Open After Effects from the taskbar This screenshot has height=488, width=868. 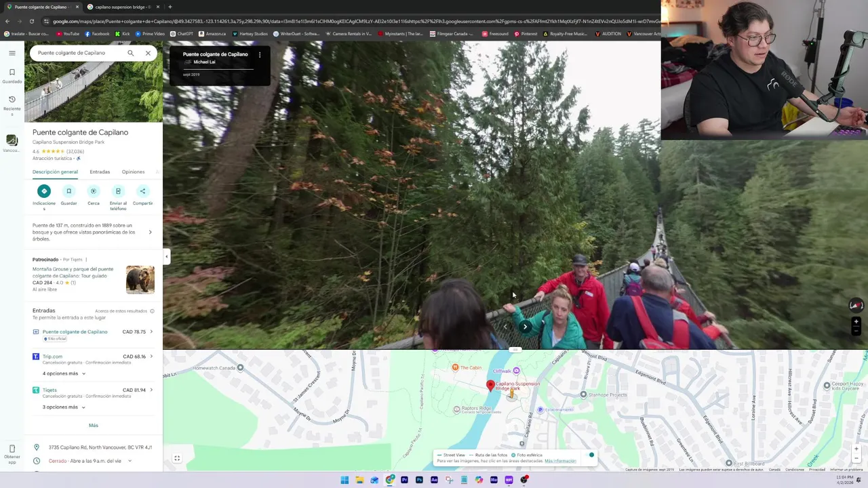pos(434,480)
